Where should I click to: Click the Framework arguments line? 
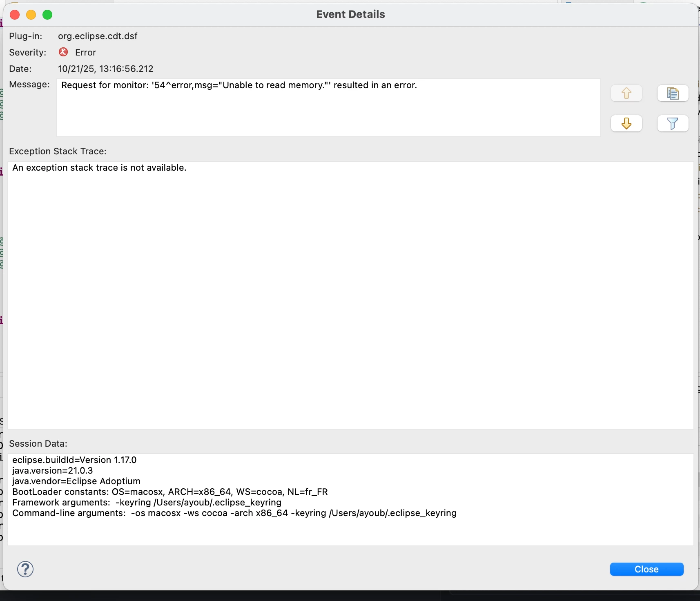[x=147, y=502]
